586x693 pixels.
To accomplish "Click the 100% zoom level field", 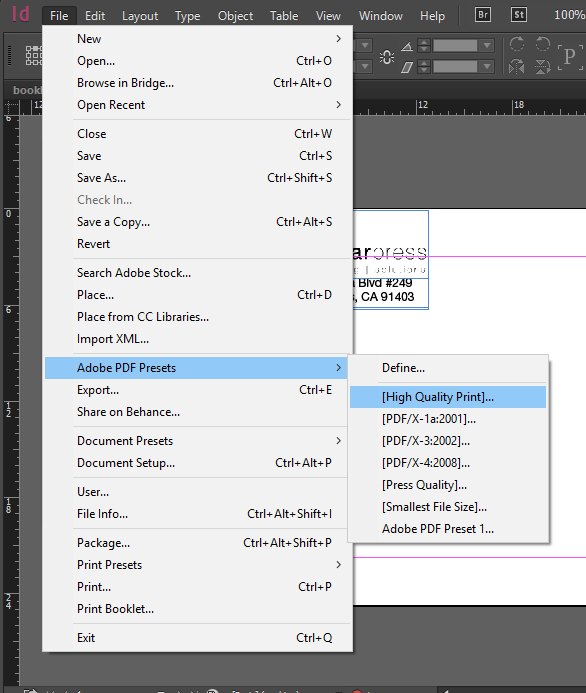I will pos(569,15).
